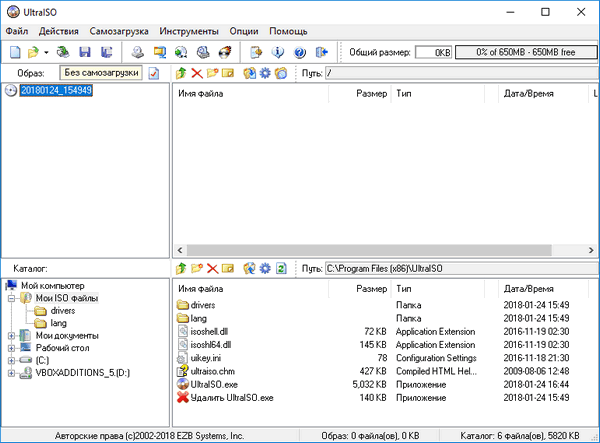Create a new image with the New icon
600x443 pixels.
coord(15,52)
